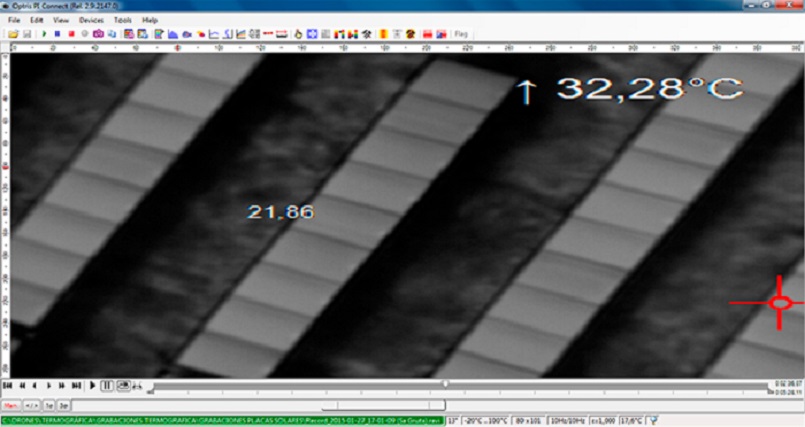
Task: Click the open file folder icon
Action: tap(13, 34)
